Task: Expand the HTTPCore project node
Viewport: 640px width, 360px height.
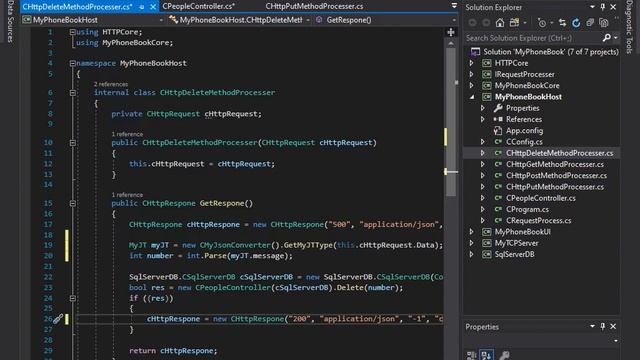Action: click(471, 63)
